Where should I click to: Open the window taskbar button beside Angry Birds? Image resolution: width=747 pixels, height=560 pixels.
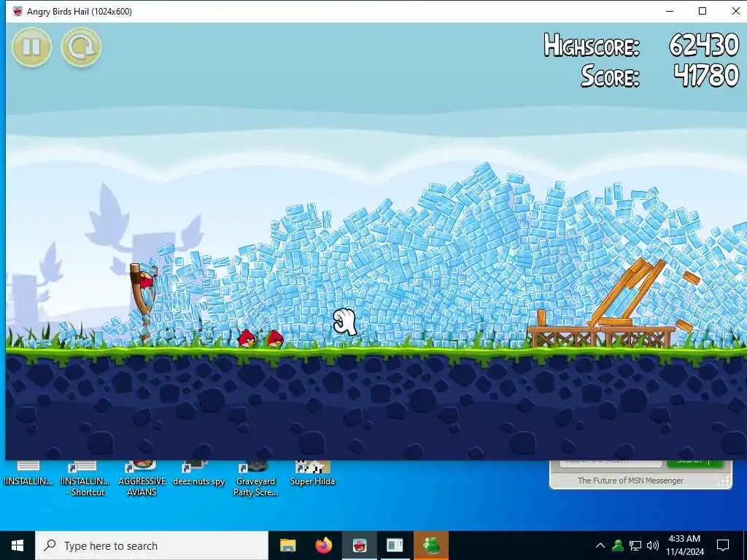point(395,545)
